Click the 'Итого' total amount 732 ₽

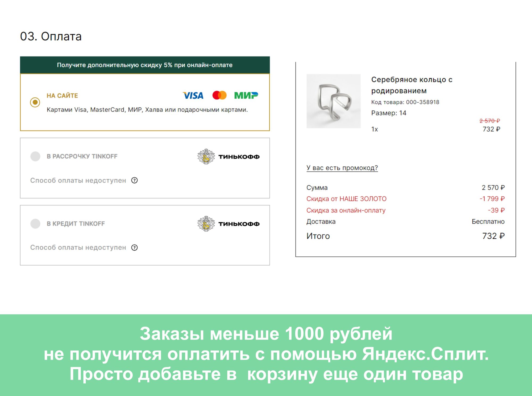click(x=493, y=236)
